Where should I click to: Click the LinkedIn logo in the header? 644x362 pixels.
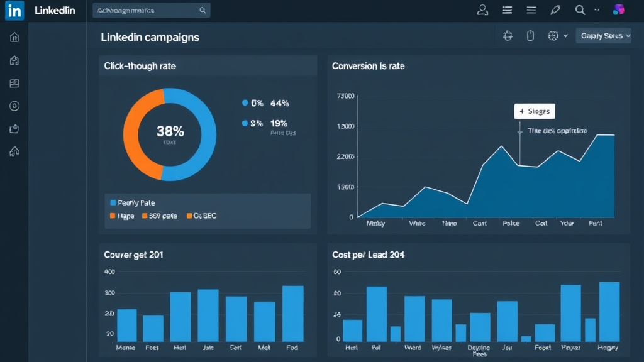pyautogui.click(x=14, y=11)
